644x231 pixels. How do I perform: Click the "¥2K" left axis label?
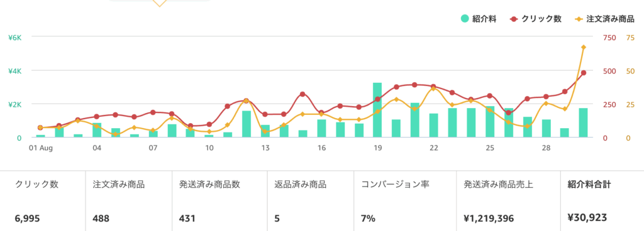[14, 104]
